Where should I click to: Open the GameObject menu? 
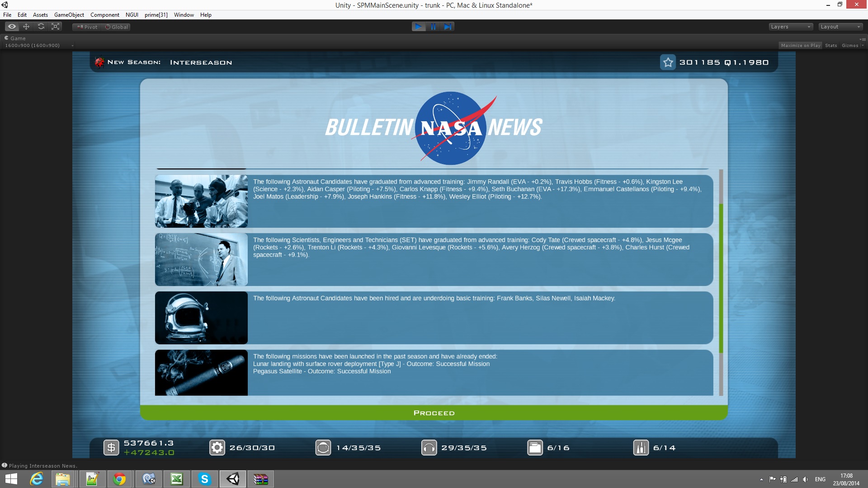point(69,15)
